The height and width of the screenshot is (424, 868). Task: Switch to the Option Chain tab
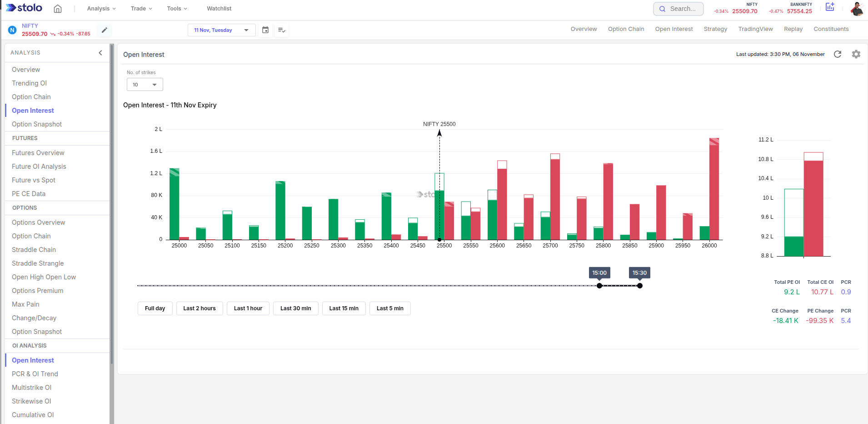tap(626, 29)
